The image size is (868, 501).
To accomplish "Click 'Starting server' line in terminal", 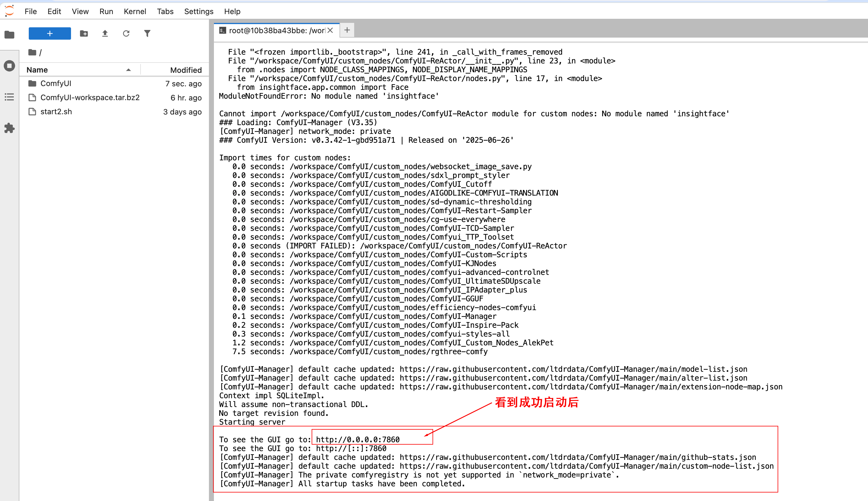I will click(x=252, y=422).
